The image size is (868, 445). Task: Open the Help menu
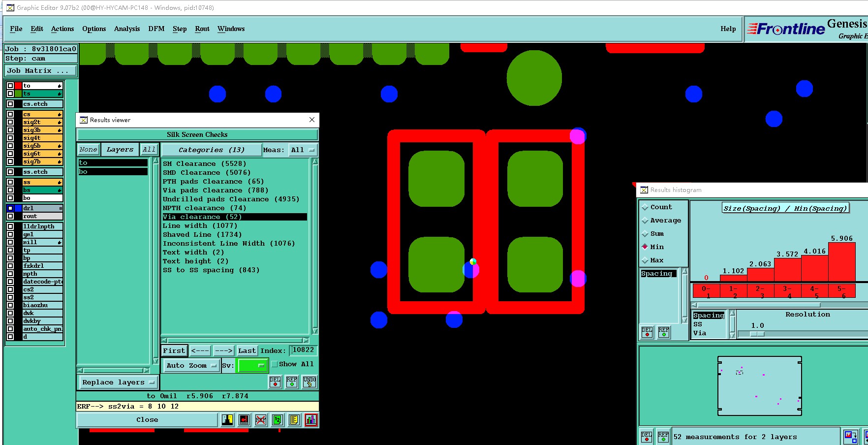click(728, 29)
